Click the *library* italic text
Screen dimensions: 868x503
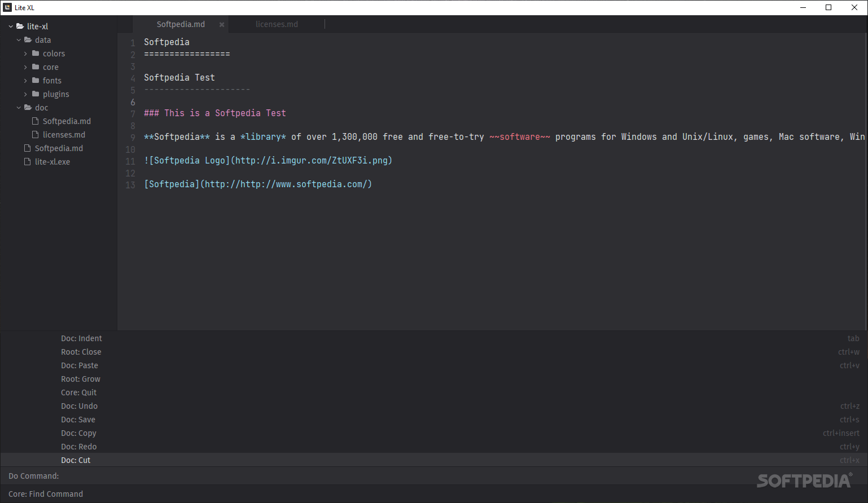pyautogui.click(x=263, y=136)
